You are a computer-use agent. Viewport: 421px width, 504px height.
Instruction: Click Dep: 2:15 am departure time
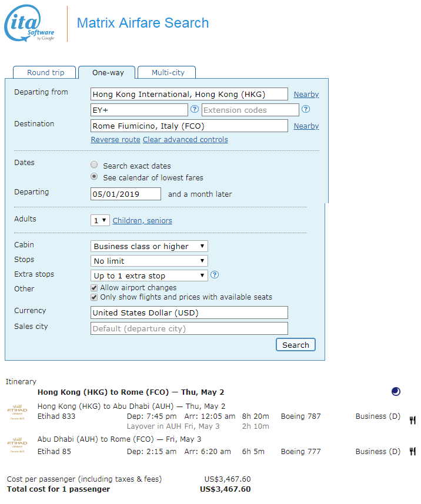click(152, 451)
